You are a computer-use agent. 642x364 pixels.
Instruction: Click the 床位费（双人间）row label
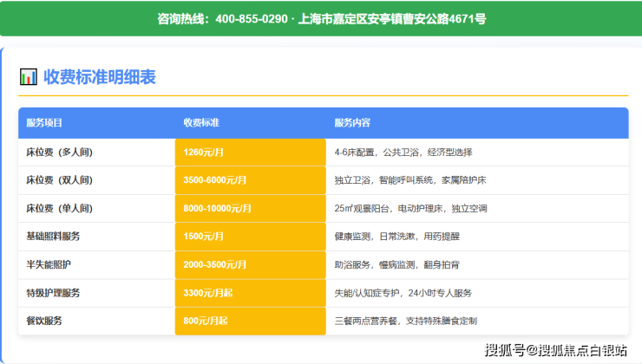[60, 180]
